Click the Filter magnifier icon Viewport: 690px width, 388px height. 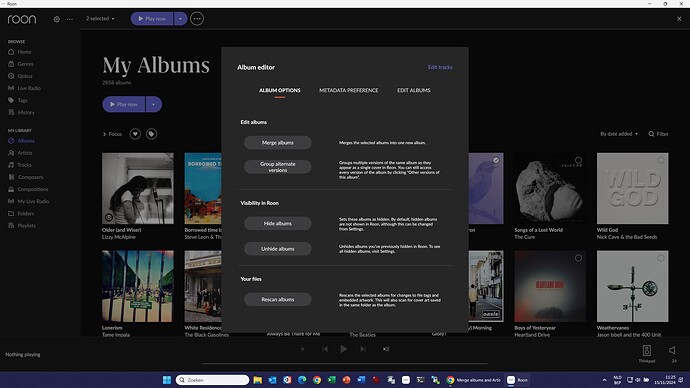651,134
